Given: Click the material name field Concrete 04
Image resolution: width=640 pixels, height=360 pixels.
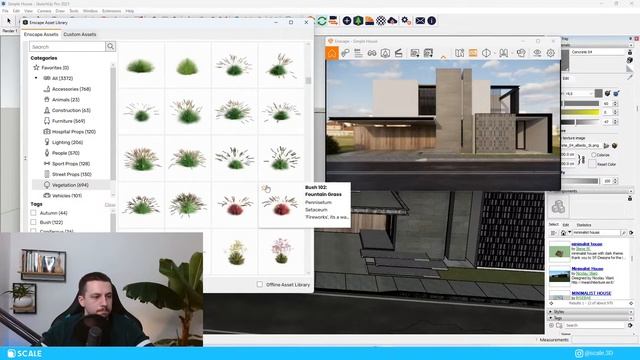Looking at the screenshot, I should 598,52.
